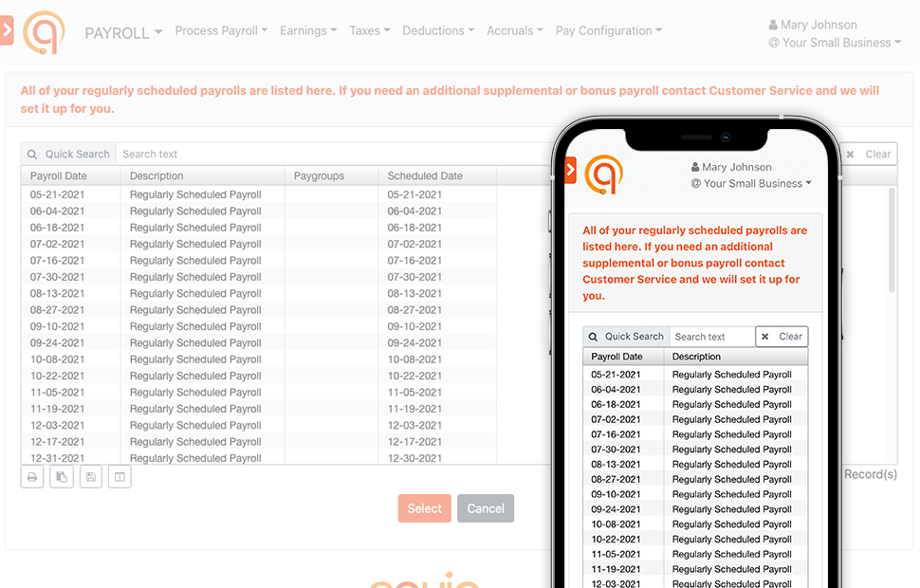Click Description column header on the phone
Viewport: 920px width, 588px height.
pos(736,357)
